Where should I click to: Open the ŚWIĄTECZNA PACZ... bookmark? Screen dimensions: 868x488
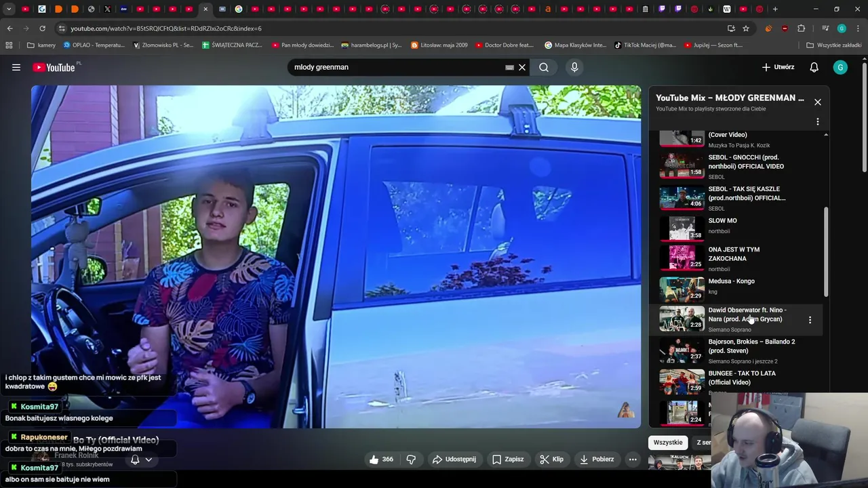(x=232, y=45)
